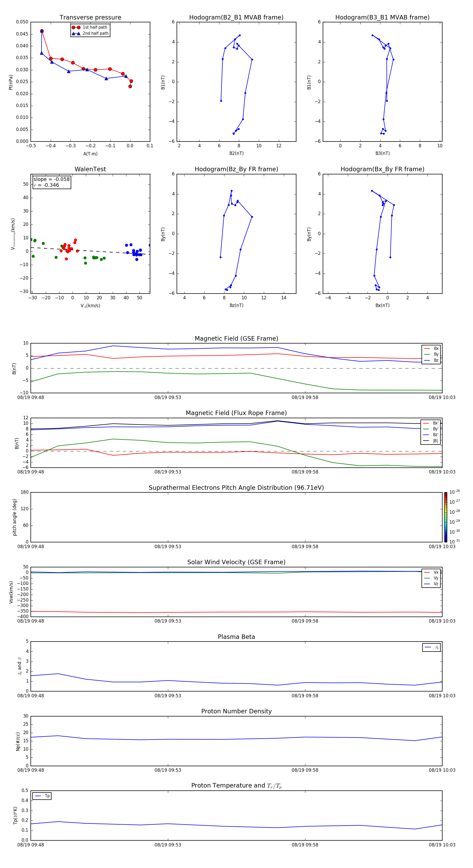Click the "2nd half path" legend entry
The image size is (473, 868).
[x=90, y=33]
